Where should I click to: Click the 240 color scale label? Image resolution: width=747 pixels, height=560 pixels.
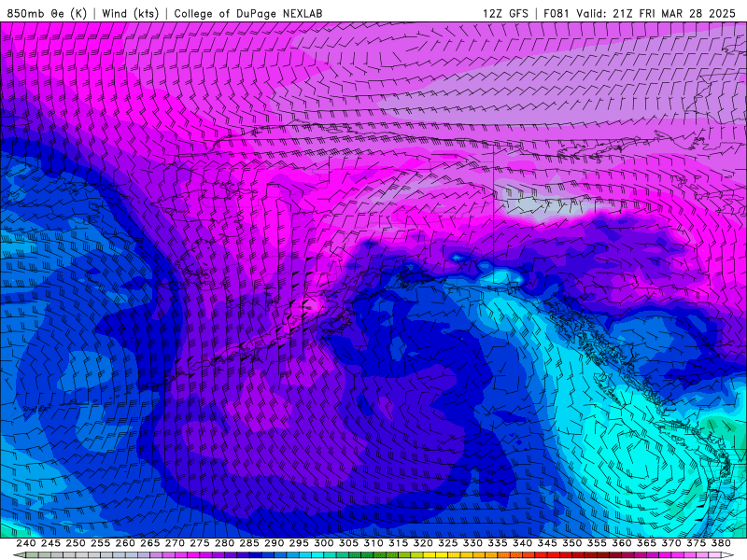[26, 543]
